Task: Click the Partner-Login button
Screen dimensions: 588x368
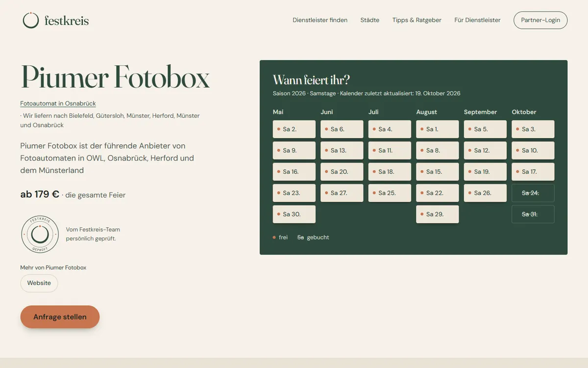Action: tap(540, 20)
